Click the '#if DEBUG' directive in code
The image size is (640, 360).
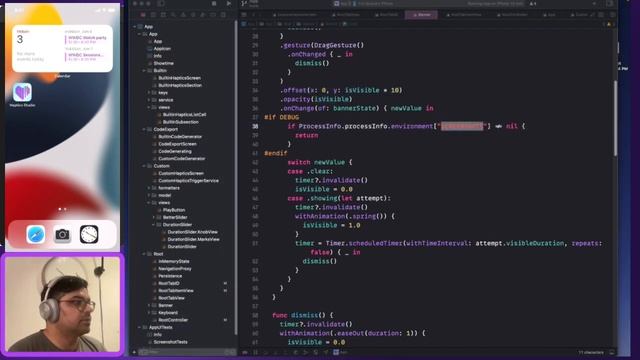tap(281, 118)
